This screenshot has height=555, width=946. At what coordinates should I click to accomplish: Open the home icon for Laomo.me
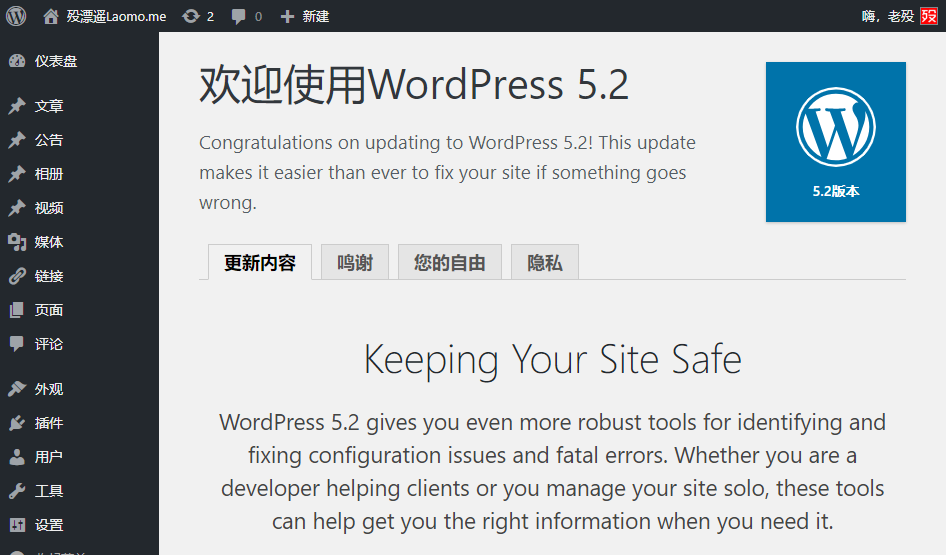51,16
